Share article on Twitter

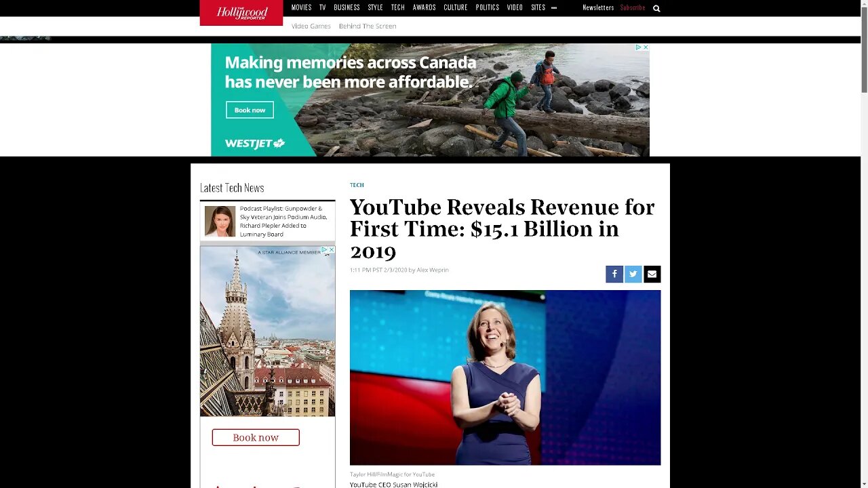[x=633, y=274]
